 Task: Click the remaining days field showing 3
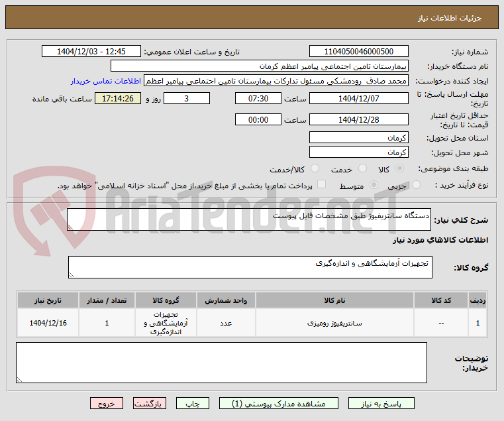187,98
